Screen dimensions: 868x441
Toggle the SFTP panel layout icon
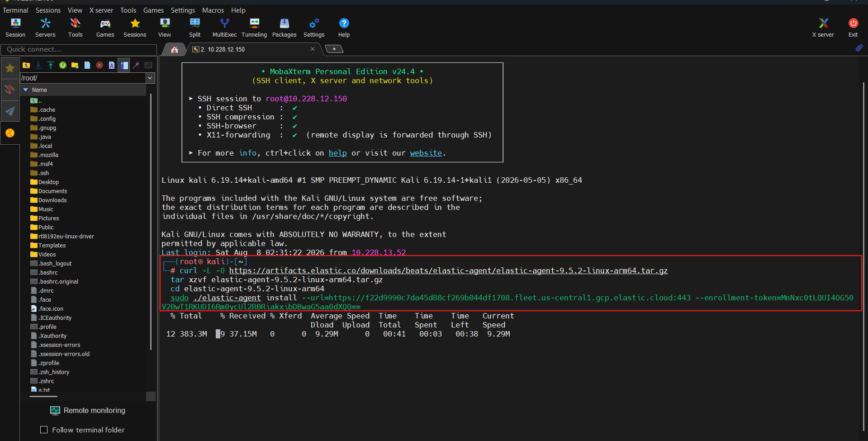point(124,65)
